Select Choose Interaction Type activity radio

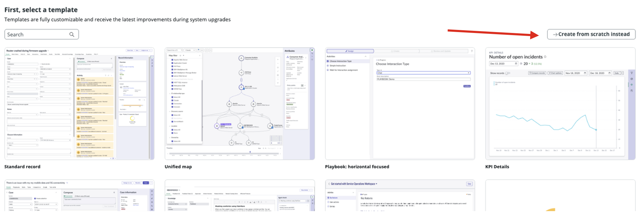coord(328,61)
